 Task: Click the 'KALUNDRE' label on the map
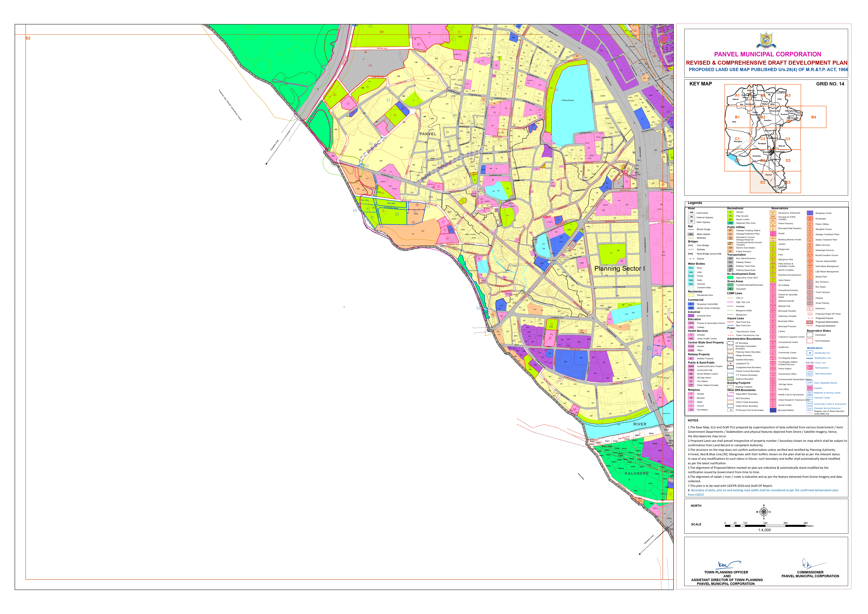point(637,473)
